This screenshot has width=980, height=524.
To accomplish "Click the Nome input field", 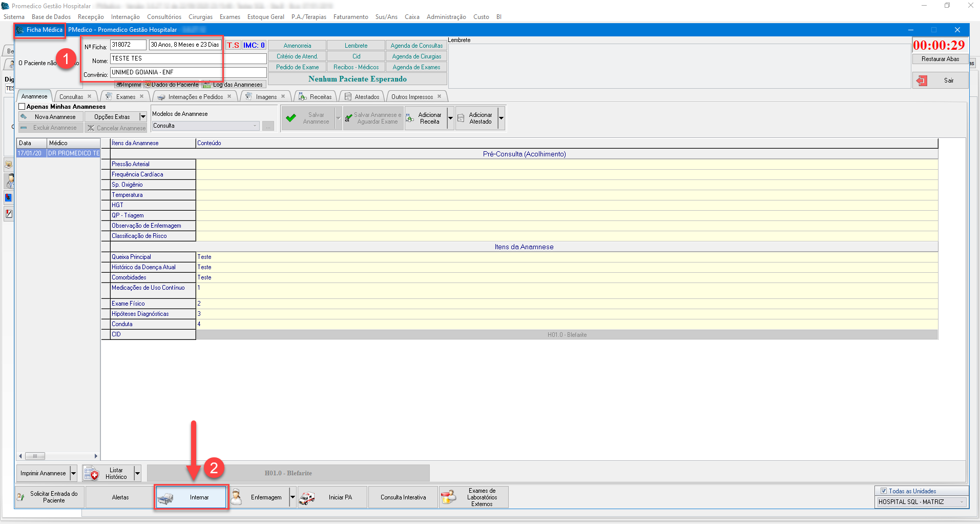I will coord(188,59).
